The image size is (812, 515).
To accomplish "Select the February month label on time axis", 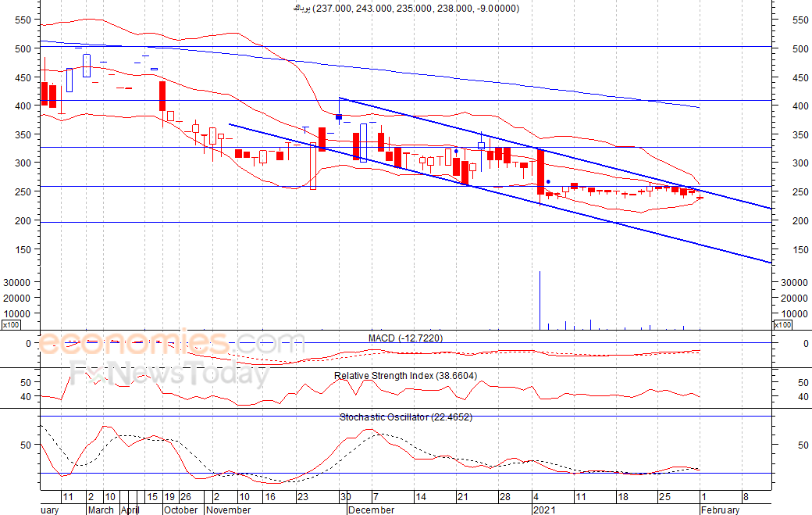I will [720, 510].
